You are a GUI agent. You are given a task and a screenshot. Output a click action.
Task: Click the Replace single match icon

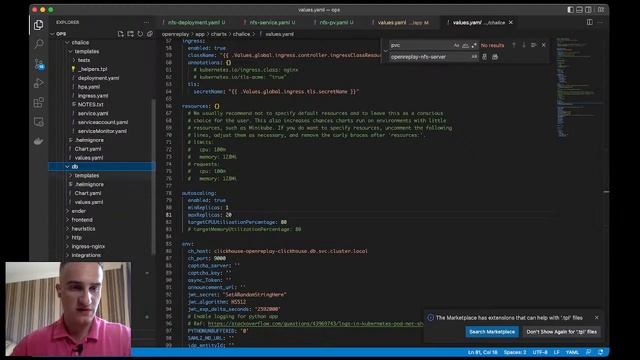(484, 57)
